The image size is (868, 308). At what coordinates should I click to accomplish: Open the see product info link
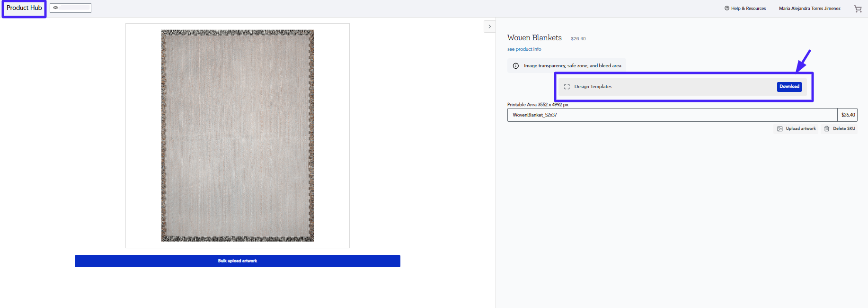(524, 49)
